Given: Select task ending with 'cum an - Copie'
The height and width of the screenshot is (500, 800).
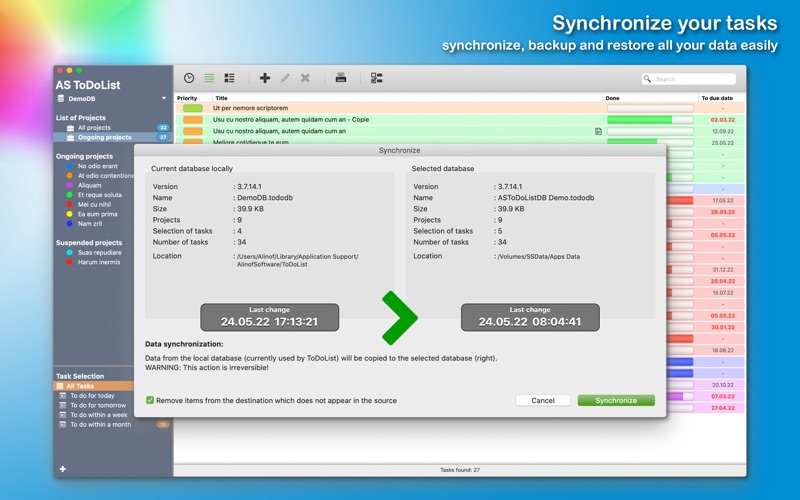Looking at the screenshot, I should (x=291, y=120).
